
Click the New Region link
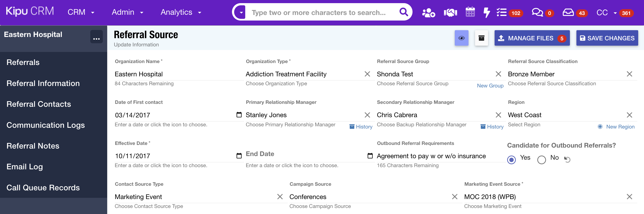pos(620,127)
